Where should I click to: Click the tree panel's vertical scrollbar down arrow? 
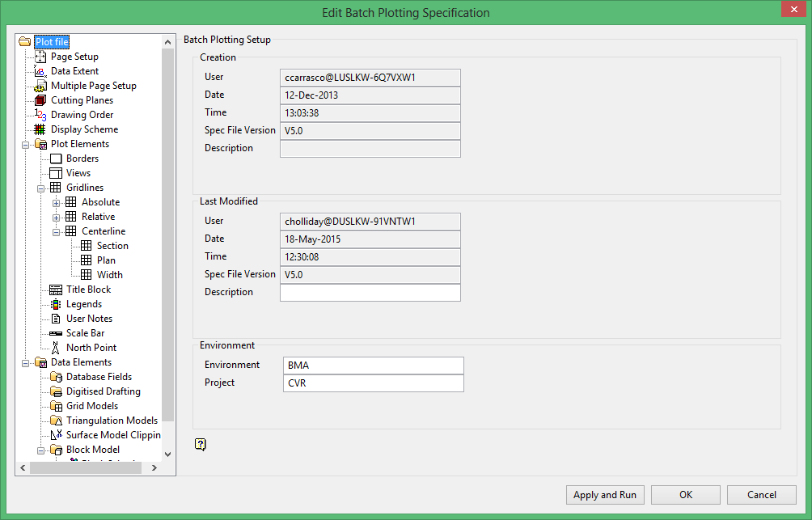(x=168, y=454)
